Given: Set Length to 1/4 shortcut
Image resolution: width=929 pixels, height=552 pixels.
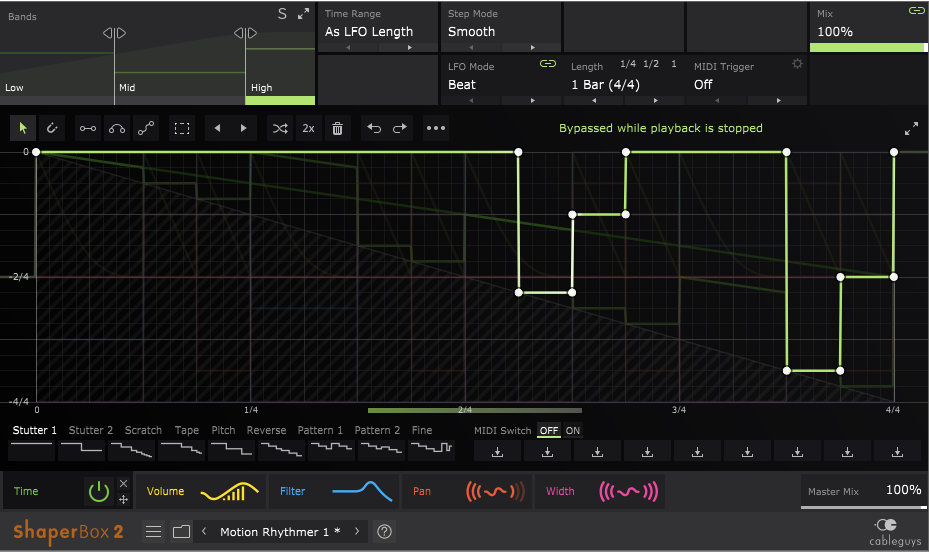Looking at the screenshot, I should click(x=628, y=64).
